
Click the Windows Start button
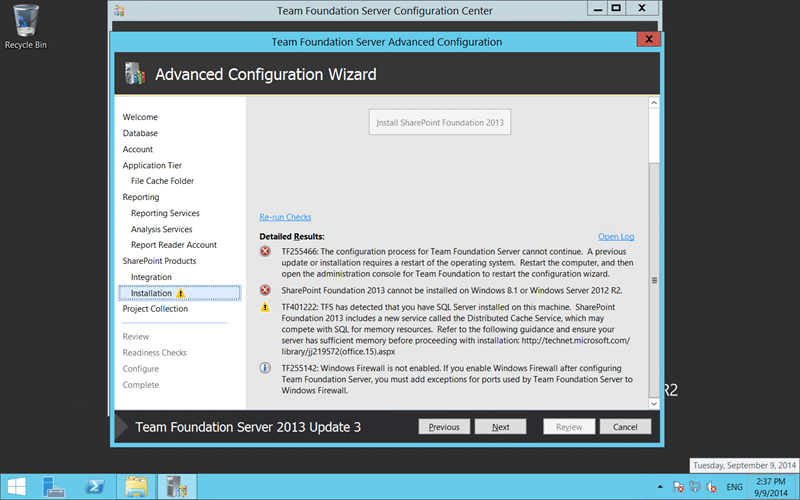click(16, 487)
